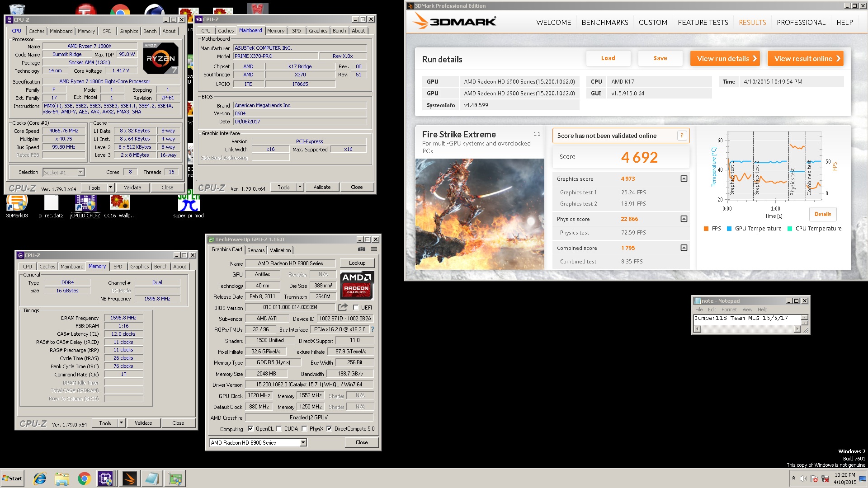The width and height of the screenshot is (868, 488).
Task: Switch to Sensors tab in GPU-Z
Action: (x=256, y=250)
